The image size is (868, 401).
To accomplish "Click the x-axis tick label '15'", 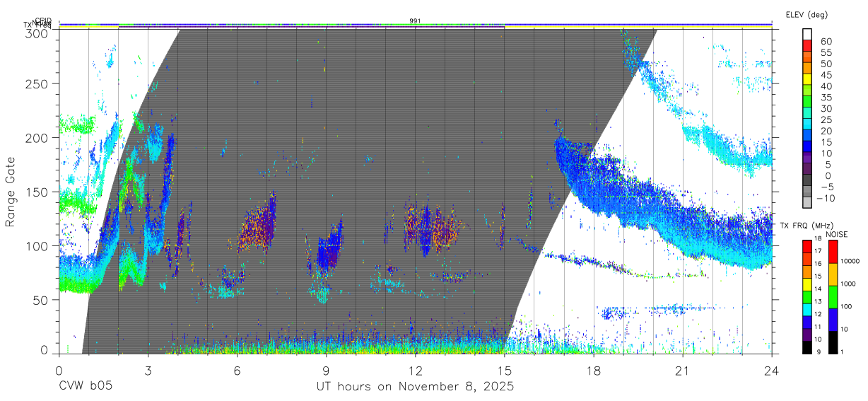I will click(505, 370).
